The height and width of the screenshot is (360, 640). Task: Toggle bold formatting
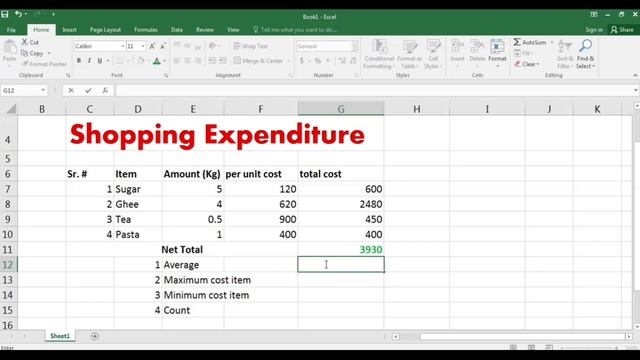tap(79, 60)
